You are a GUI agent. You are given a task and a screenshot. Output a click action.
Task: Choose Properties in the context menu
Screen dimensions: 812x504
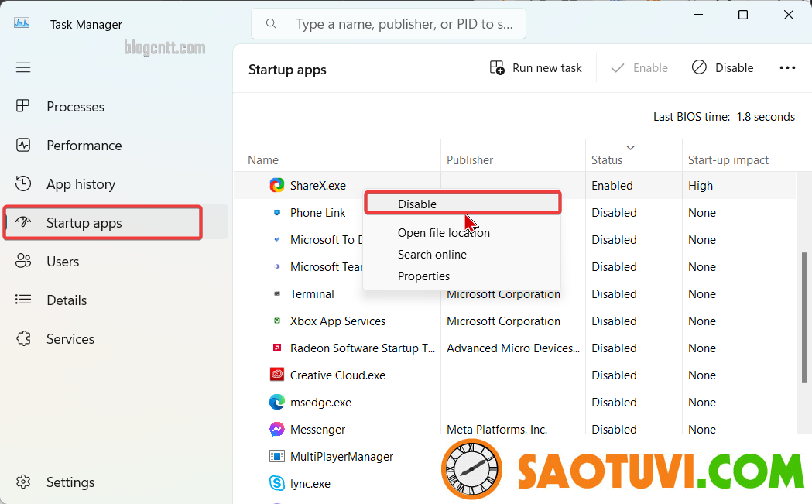coord(423,276)
